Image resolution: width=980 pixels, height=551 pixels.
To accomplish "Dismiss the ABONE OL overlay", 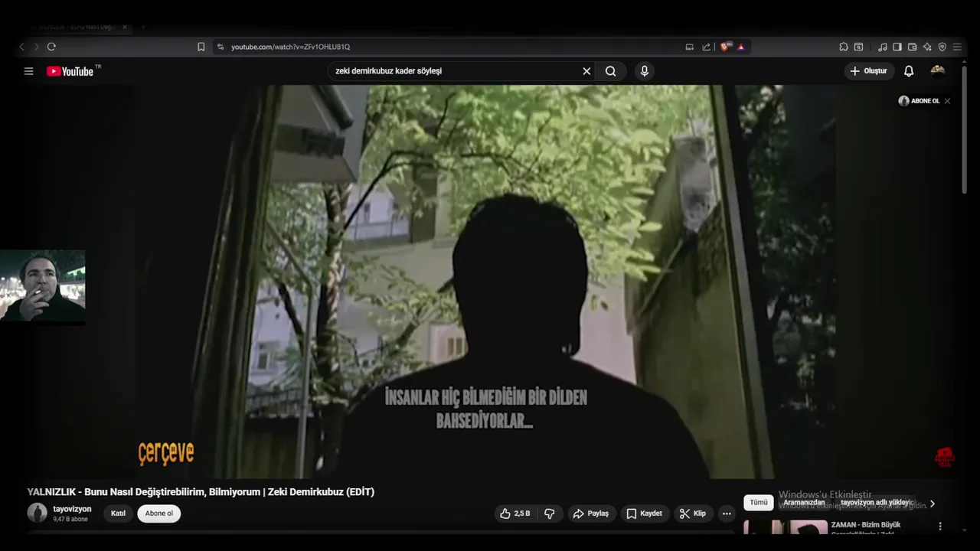I will [x=947, y=101].
